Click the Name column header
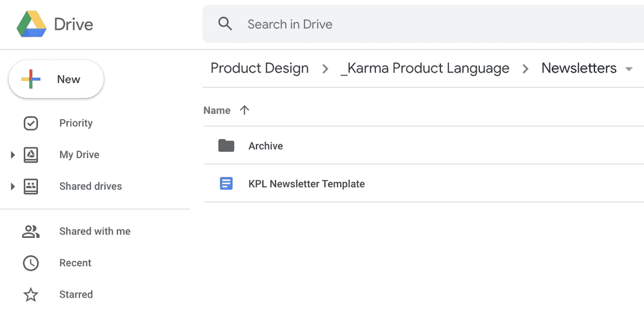The height and width of the screenshot is (317, 644). coord(217,111)
